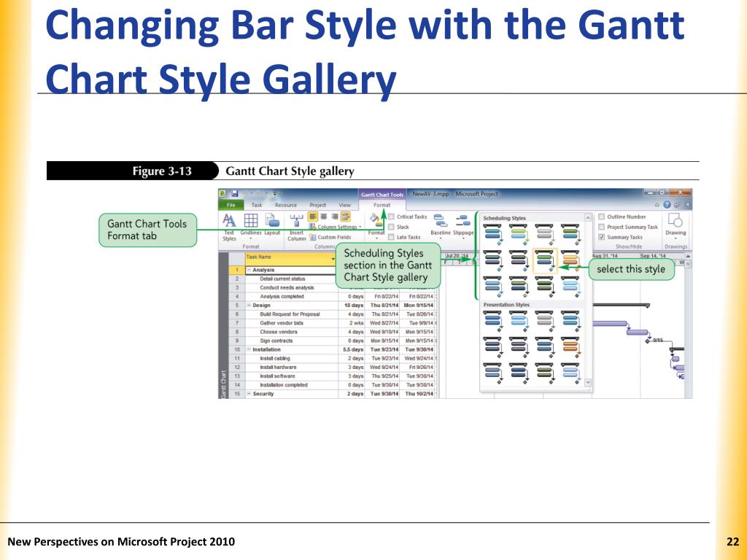This screenshot has height=560, width=747.
Task: Select 'Build Request for Proposal' task
Action: coord(290,314)
